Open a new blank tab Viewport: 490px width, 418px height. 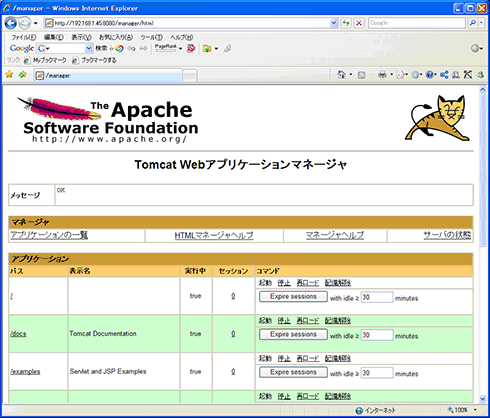pos(190,76)
